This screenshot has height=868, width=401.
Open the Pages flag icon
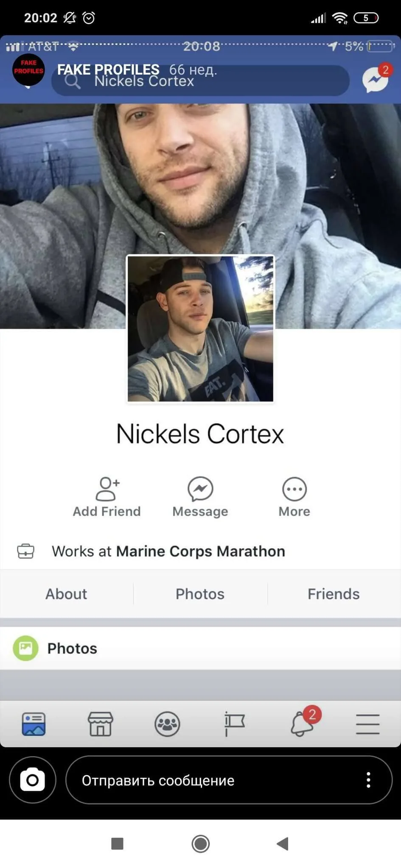click(234, 724)
